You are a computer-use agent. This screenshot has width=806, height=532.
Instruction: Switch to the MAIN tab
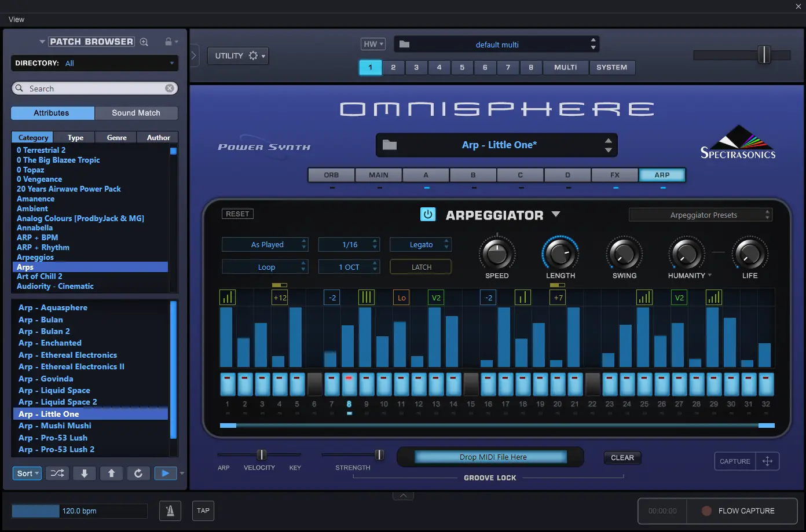tap(379, 175)
